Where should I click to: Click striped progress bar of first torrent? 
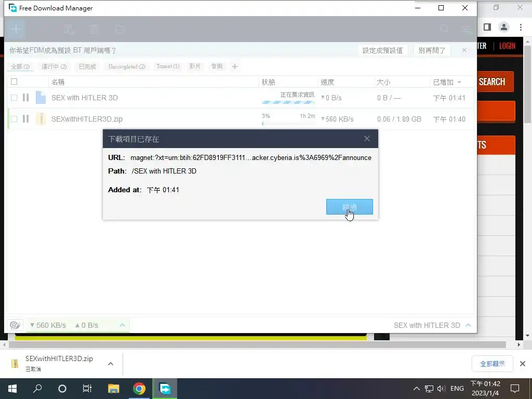click(288, 102)
